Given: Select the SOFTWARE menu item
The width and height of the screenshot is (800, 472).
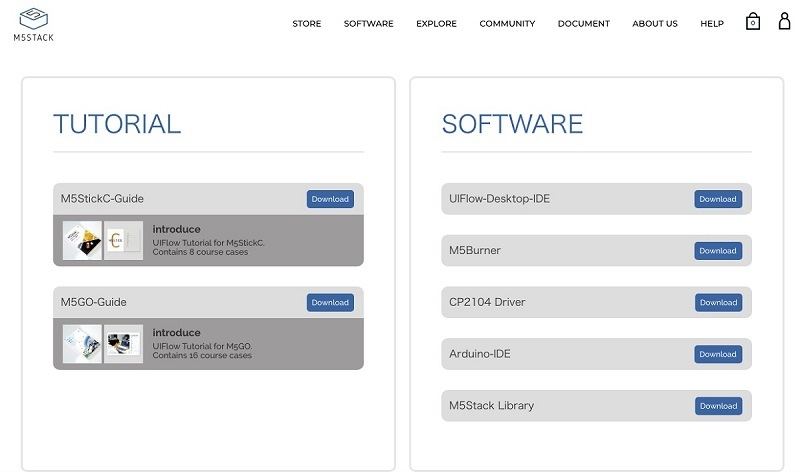Looking at the screenshot, I should [x=368, y=24].
